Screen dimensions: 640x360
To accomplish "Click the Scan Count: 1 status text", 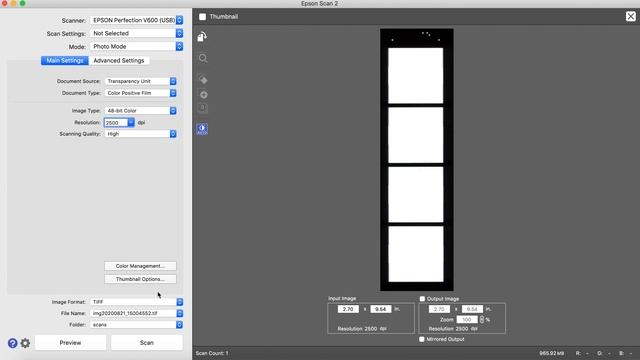I will (x=212, y=353).
